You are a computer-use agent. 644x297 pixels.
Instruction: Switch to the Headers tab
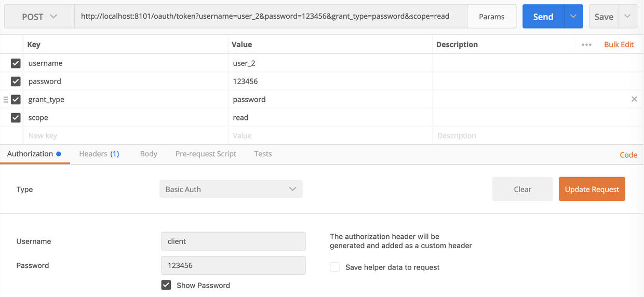pos(99,154)
